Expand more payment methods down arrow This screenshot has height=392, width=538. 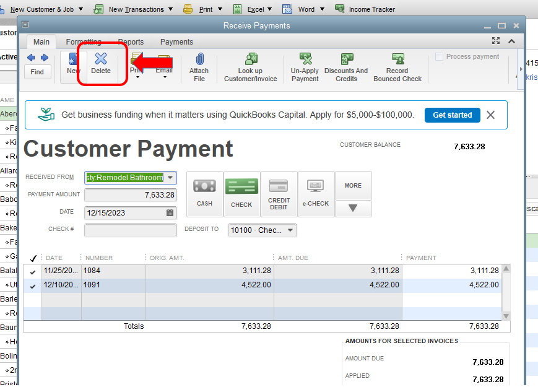click(x=353, y=208)
